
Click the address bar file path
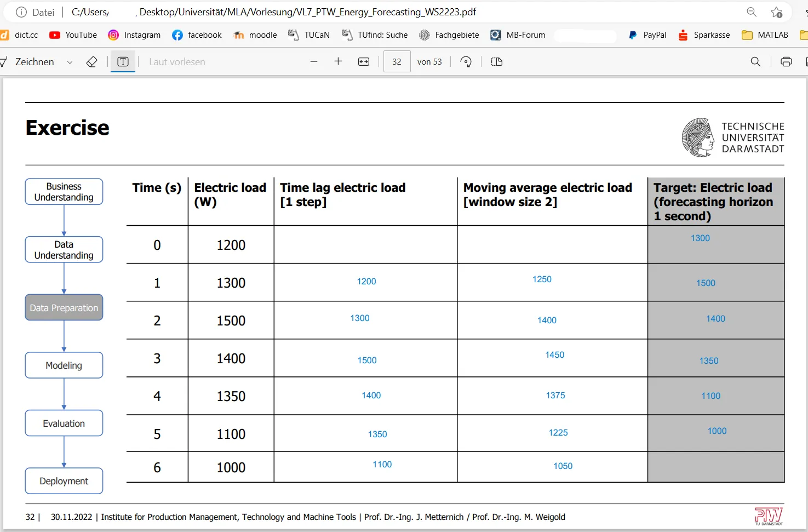tap(274, 12)
